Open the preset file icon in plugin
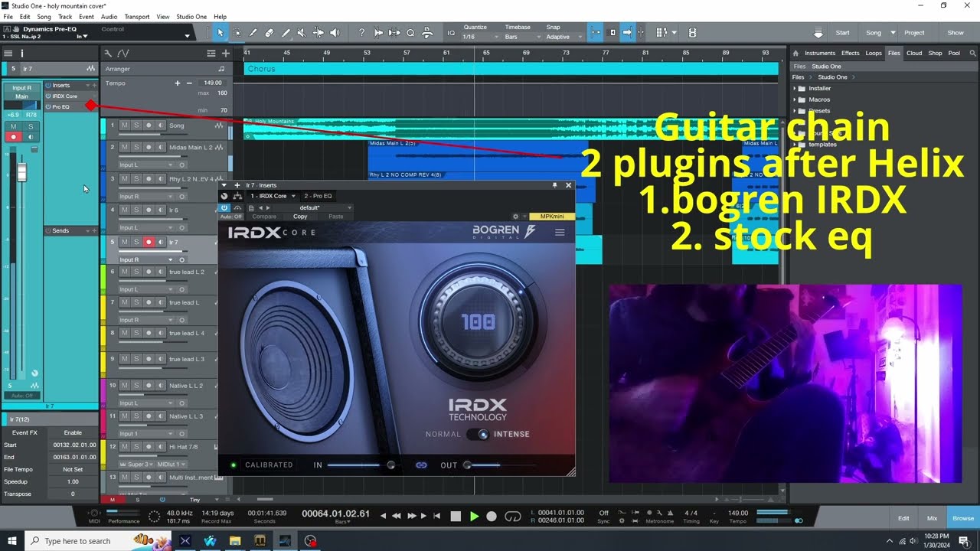 click(251, 207)
